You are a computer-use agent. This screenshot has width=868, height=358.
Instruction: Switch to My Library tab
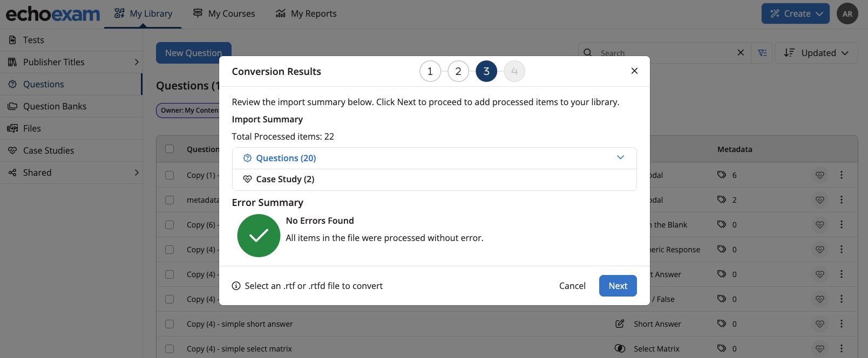[x=143, y=13]
